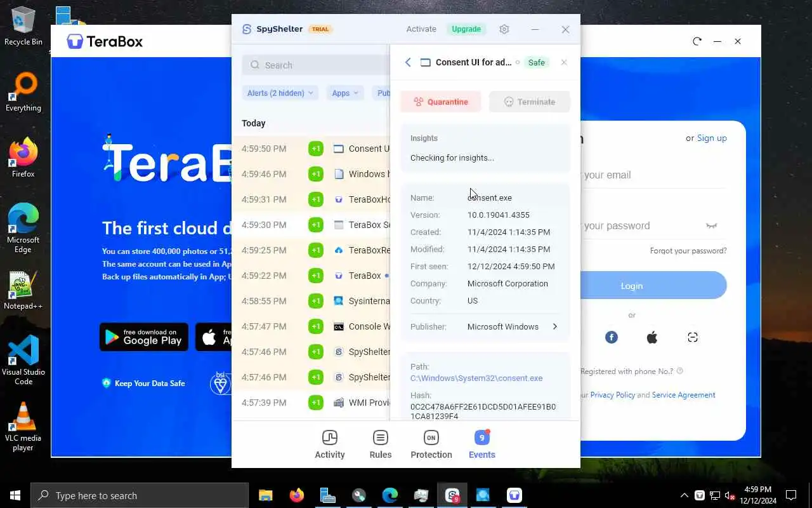Viewport: 812px width, 508px height.
Task: Select the 4:59:25 PM TeraBoxRender event
Action: click(311, 250)
